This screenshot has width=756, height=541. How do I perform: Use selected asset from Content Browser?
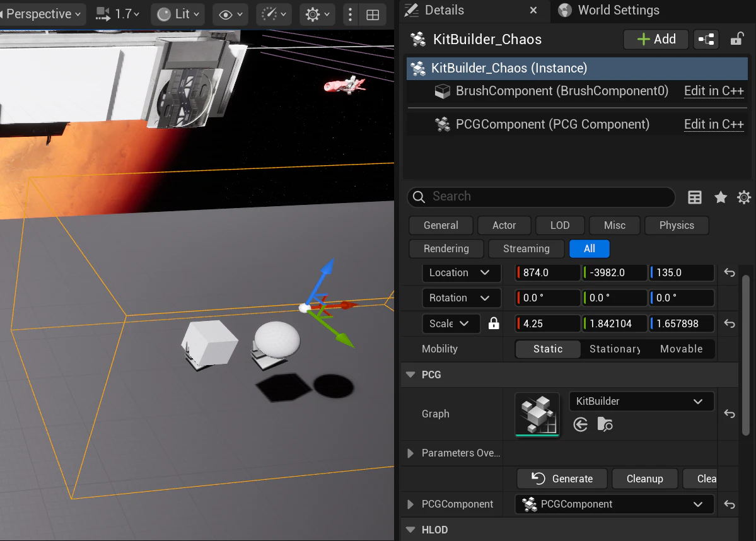581,425
